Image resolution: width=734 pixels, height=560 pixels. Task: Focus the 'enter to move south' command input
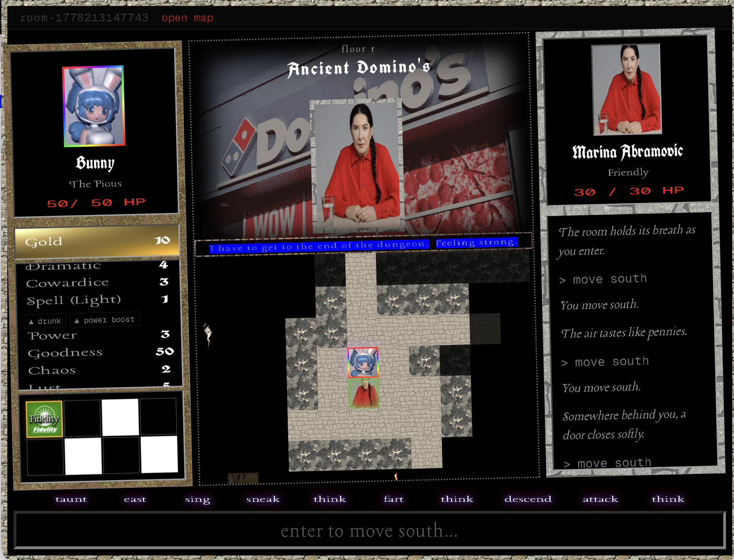tap(369, 530)
